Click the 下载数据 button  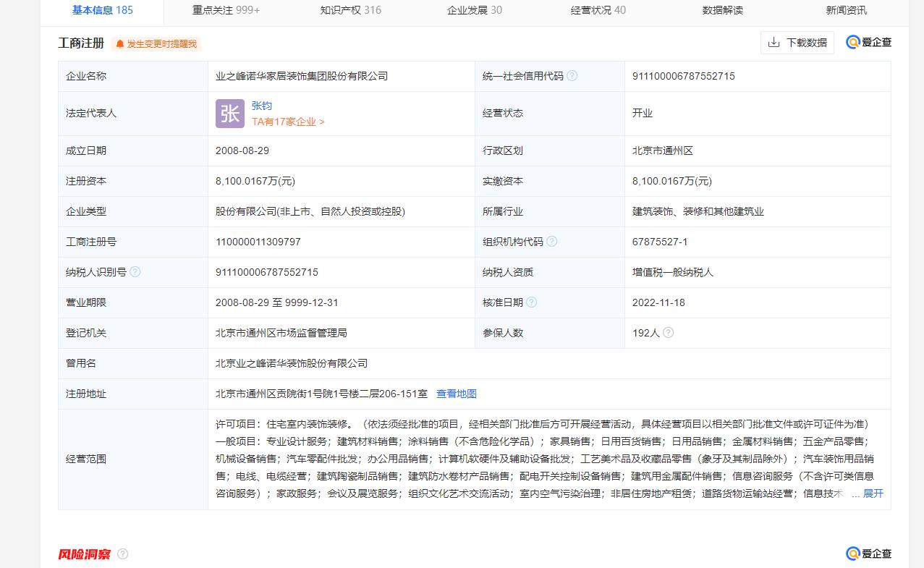pyautogui.click(x=796, y=43)
